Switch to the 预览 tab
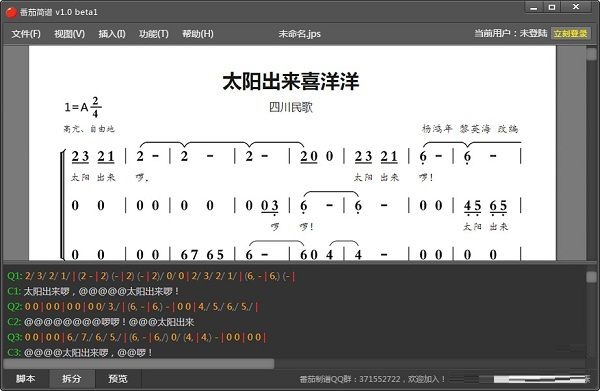The width and height of the screenshot is (600, 391). (x=118, y=379)
